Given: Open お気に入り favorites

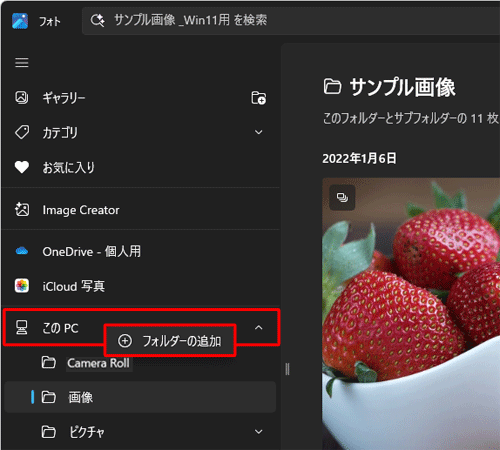Looking at the screenshot, I should click(x=140, y=167).
